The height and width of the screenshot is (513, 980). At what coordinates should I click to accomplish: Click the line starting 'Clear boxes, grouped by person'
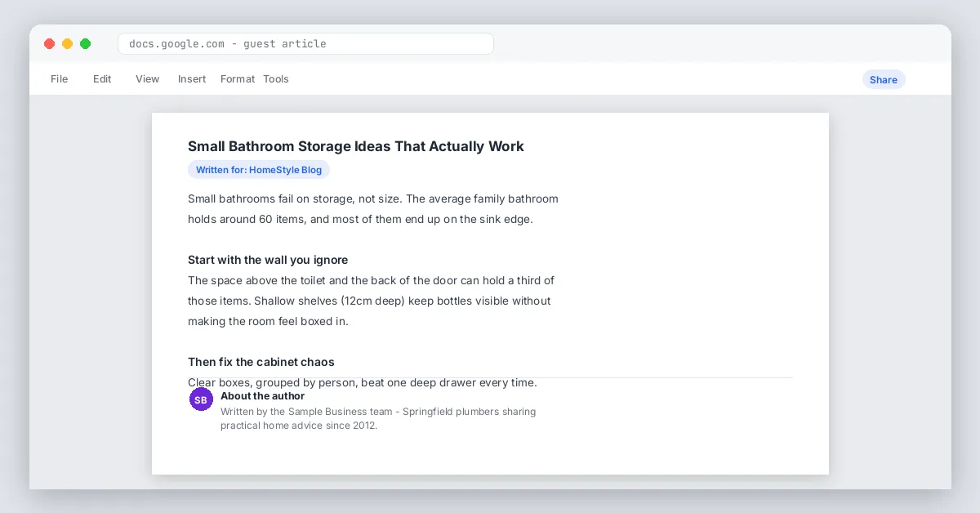(363, 382)
